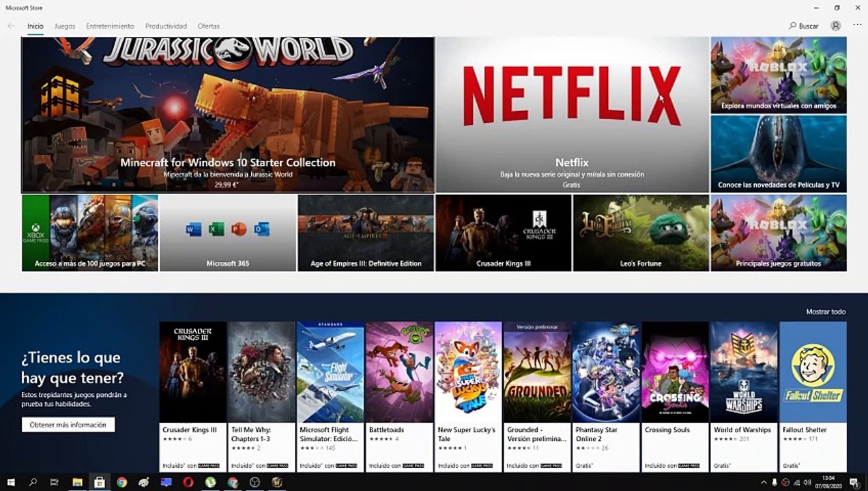This screenshot has width=868, height=491.
Task: Switch to the Productividad tab
Action: click(x=166, y=26)
